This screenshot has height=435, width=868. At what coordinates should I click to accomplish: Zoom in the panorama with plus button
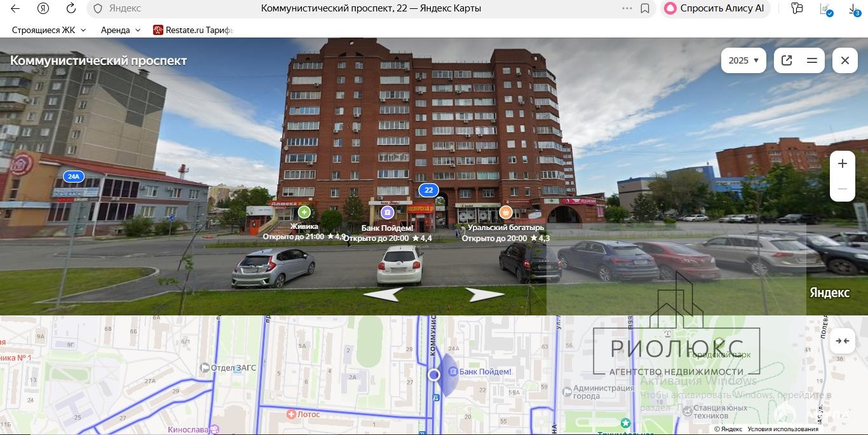[842, 163]
